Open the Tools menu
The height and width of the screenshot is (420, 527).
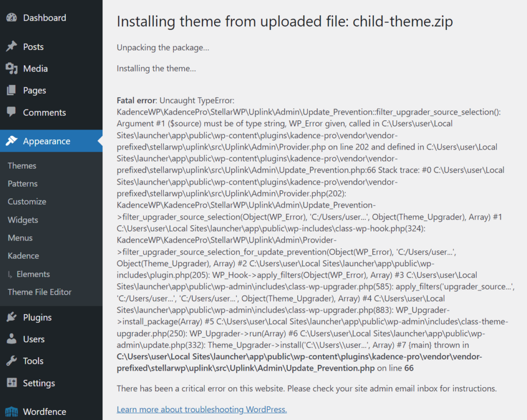point(33,361)
